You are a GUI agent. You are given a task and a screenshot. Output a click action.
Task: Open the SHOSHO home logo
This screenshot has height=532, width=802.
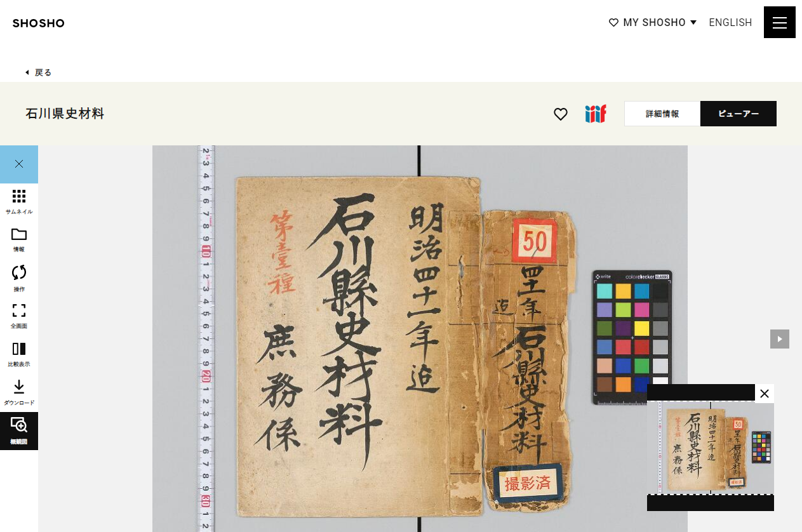(39, 23)
